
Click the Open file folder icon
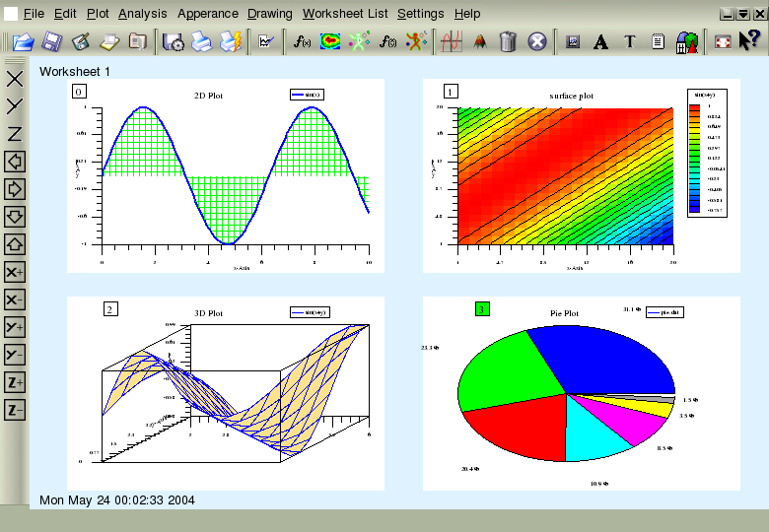click(23, 42)
